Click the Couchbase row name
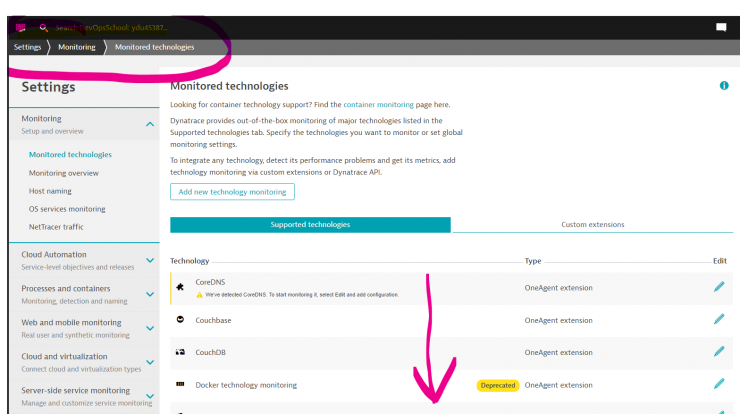Image resolution: width=740 pixels, height=414 pixels. 213,320
